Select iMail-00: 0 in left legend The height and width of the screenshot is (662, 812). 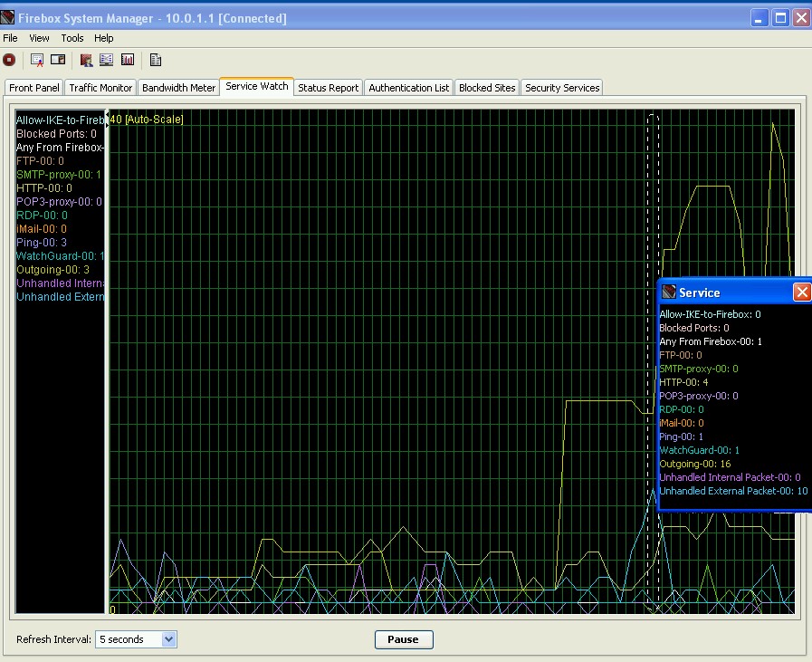pyautogui.click(x=42, y=228)
